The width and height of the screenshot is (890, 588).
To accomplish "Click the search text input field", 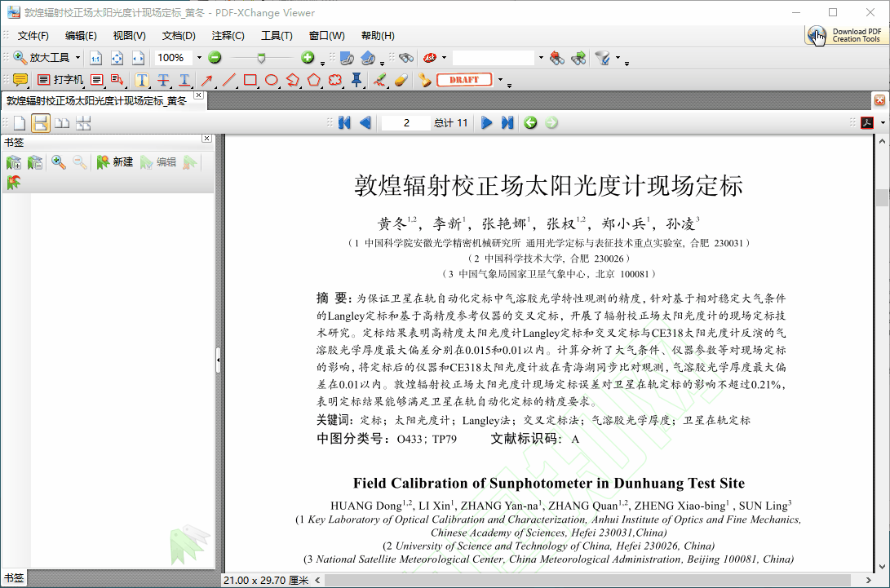I will coord(494,57).
